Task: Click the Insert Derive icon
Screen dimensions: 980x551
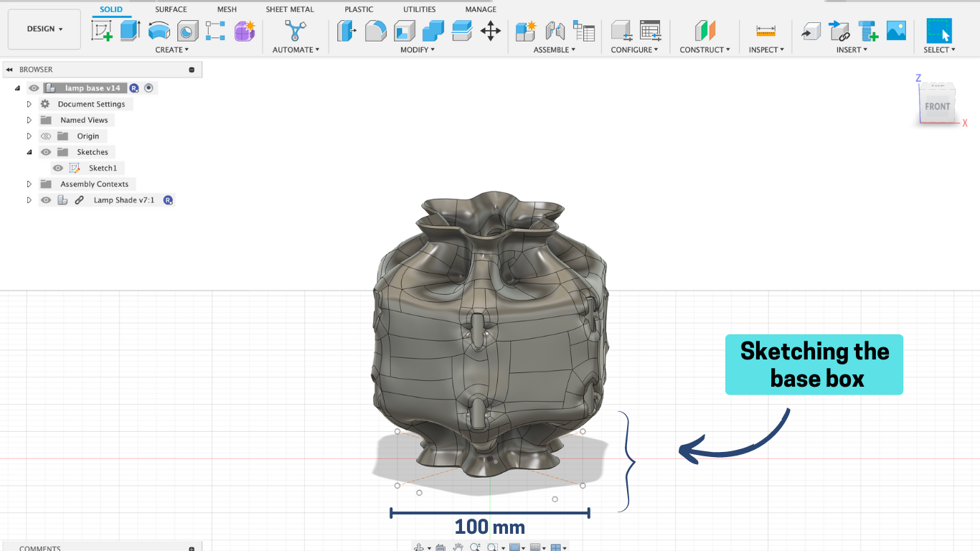Action: tap(811, 31)
